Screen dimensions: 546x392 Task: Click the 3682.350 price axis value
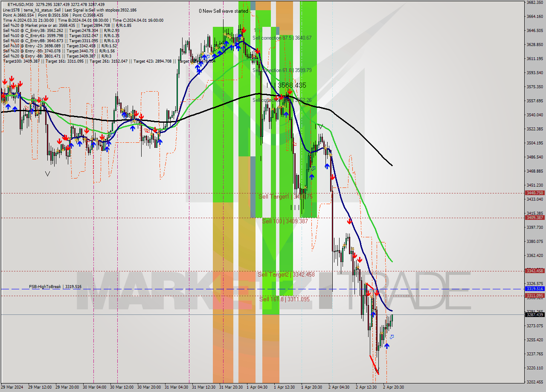(535, 3)
